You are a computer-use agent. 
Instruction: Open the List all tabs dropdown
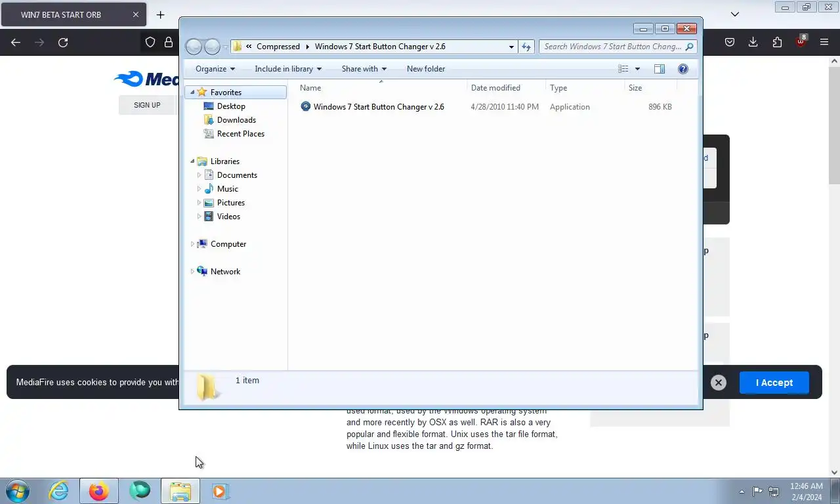(x=735, y=14)
